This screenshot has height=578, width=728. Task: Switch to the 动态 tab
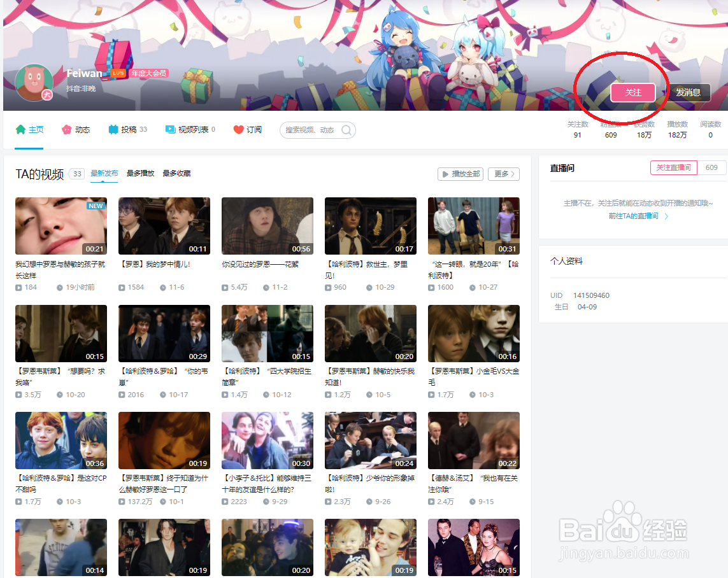click(x=76, y=129)
